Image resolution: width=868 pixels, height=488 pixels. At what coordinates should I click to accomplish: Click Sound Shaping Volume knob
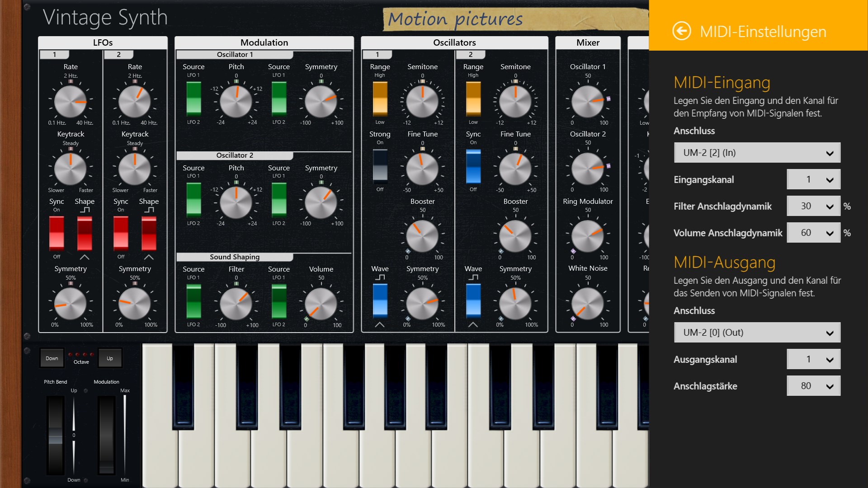click(321, 304)
